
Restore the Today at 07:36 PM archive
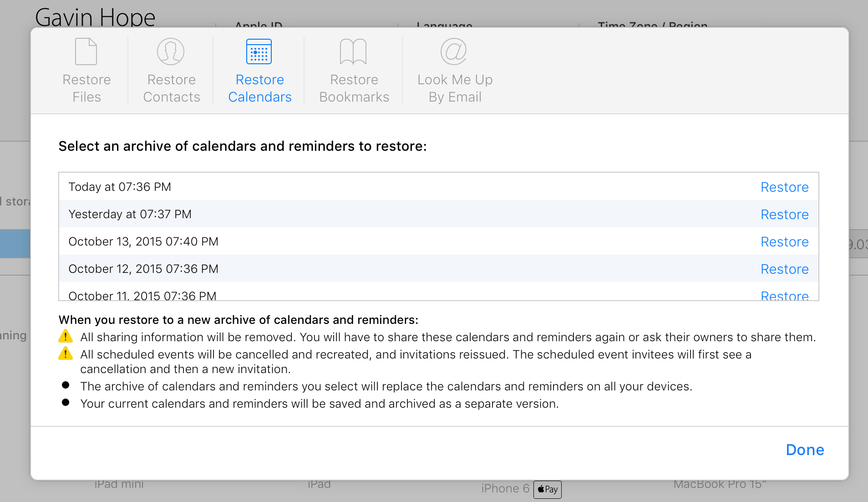(784, 187)
